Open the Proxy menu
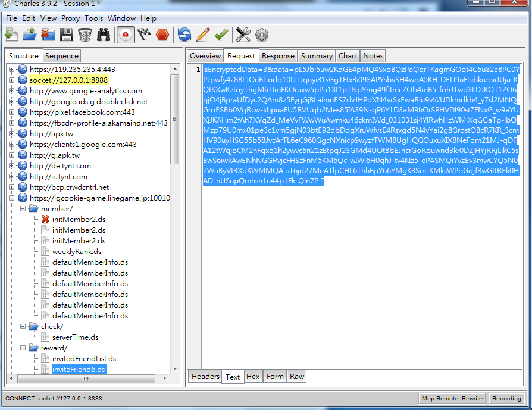Viewport: 532px width, 410px height. [x=70, y=18]
